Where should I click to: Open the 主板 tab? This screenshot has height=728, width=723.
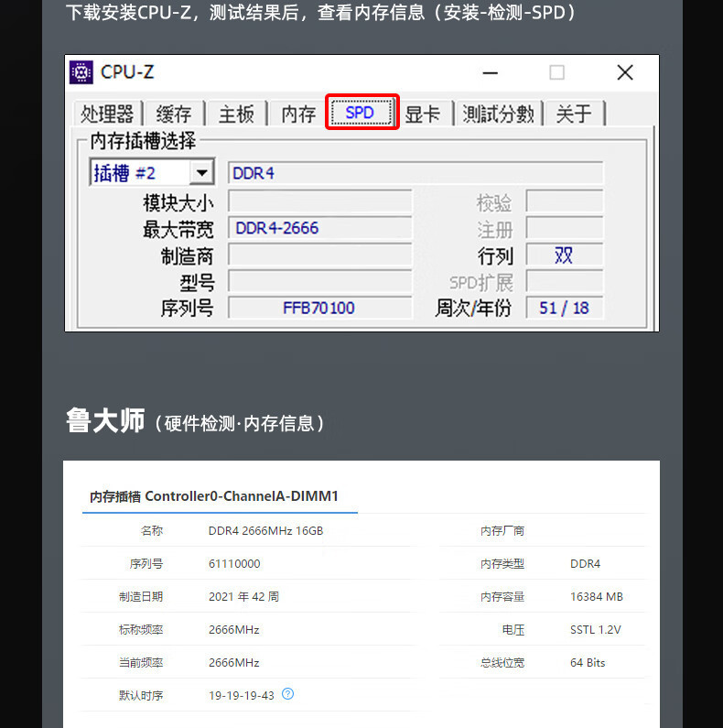tap(237, 114)
